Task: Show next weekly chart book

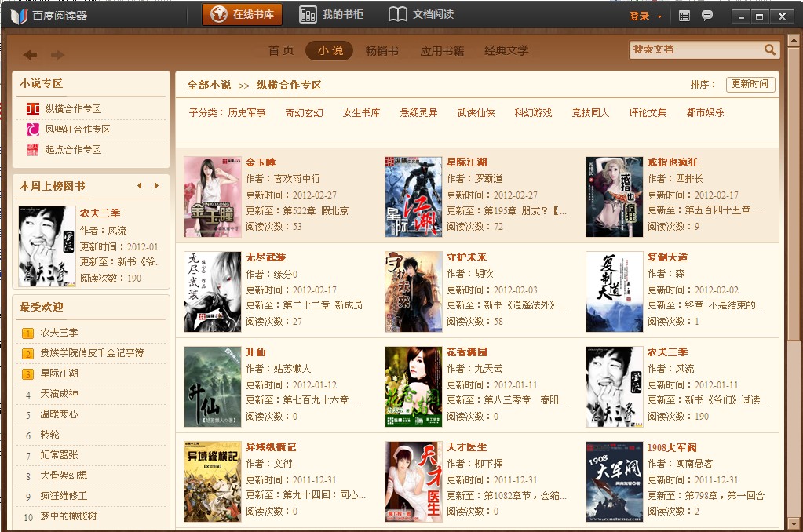Action: [x=156, y=186]
